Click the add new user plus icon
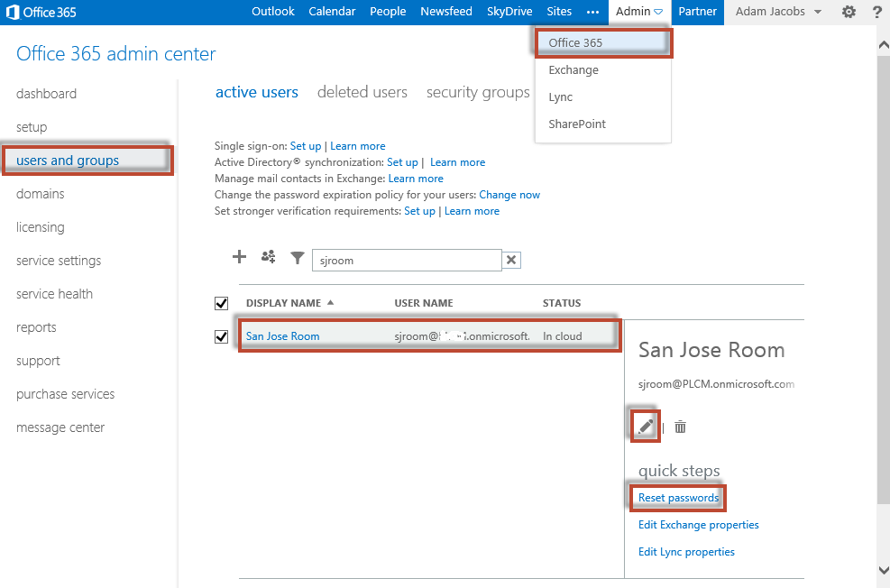The width and height of the screenshot is (890, 588). (x=240, y=256)
